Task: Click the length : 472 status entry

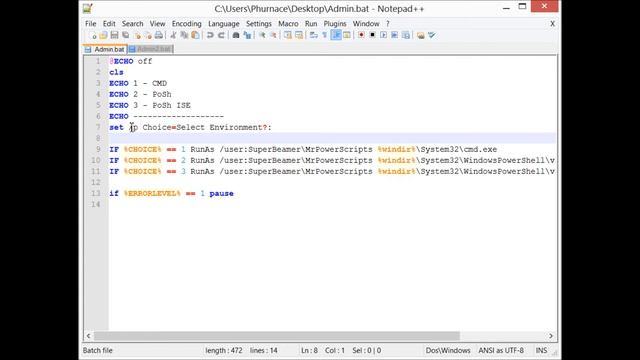Action: click(x=224, y=350)
